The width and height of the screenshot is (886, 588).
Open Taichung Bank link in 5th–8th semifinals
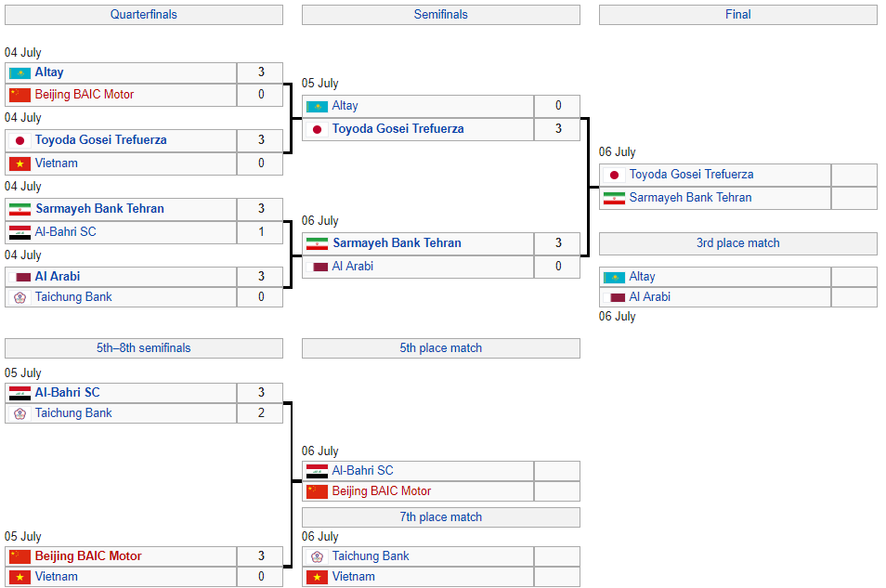(73, 413)
